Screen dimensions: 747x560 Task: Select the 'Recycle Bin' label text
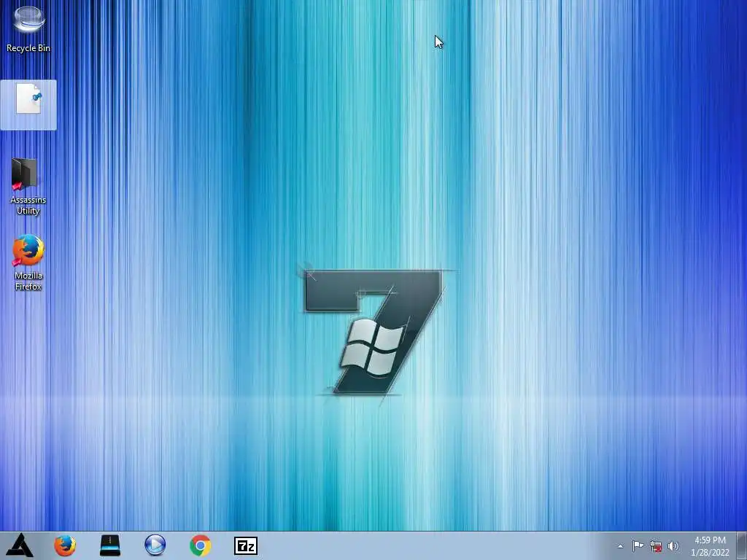pos(28,48)
